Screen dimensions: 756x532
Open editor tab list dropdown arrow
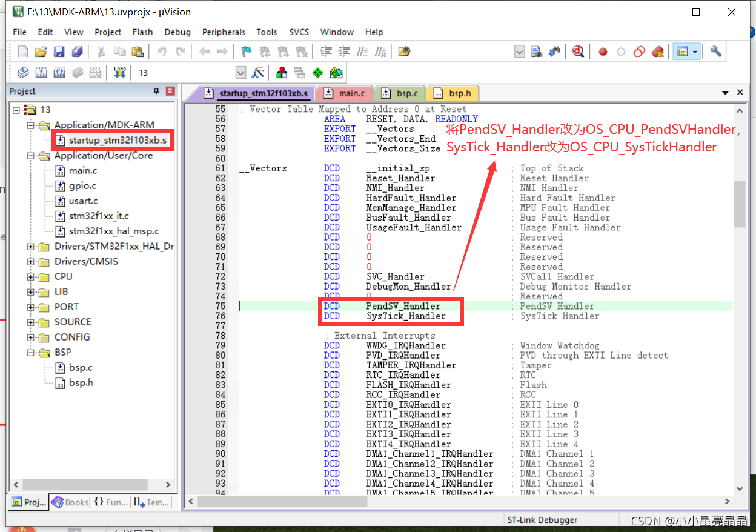point(725,93)
